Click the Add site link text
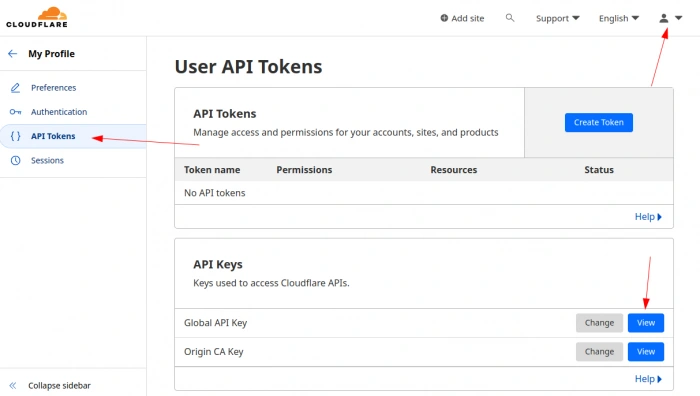The height and width of the screenshot is (396, 700). (467, 18)
